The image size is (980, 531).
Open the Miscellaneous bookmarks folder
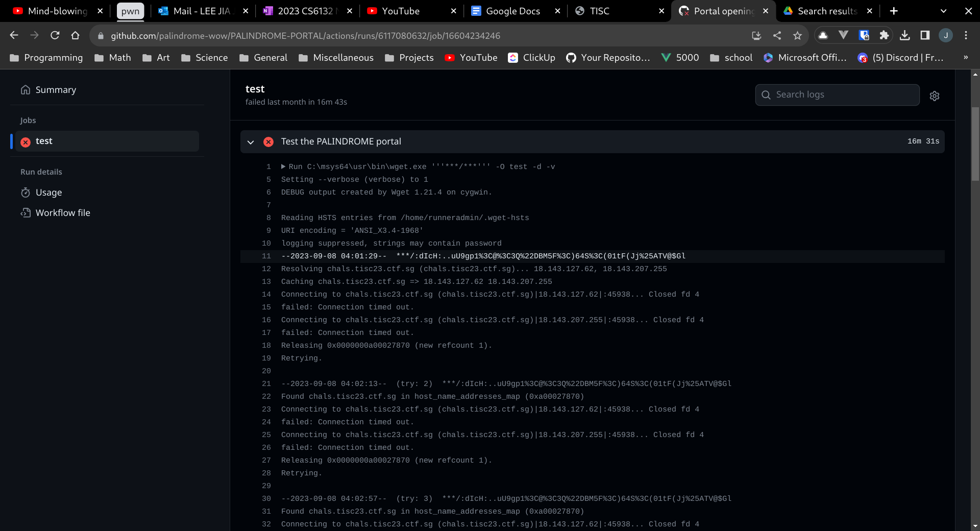[336, 58]
